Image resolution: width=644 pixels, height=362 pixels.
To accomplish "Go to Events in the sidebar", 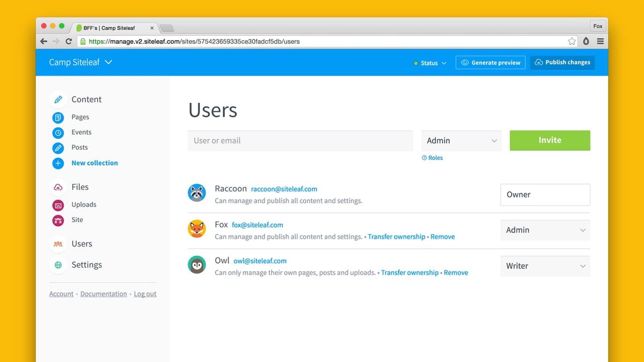I will click(82, 132).
